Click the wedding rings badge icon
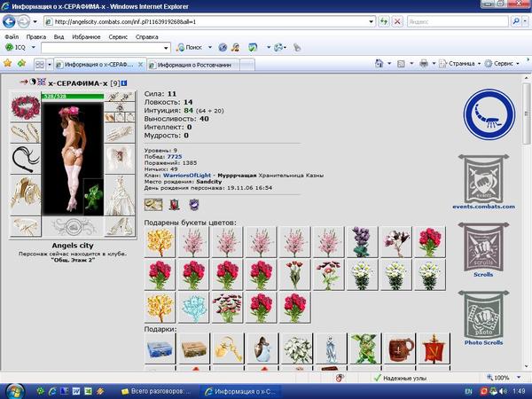532x399 pixels. 153,205
